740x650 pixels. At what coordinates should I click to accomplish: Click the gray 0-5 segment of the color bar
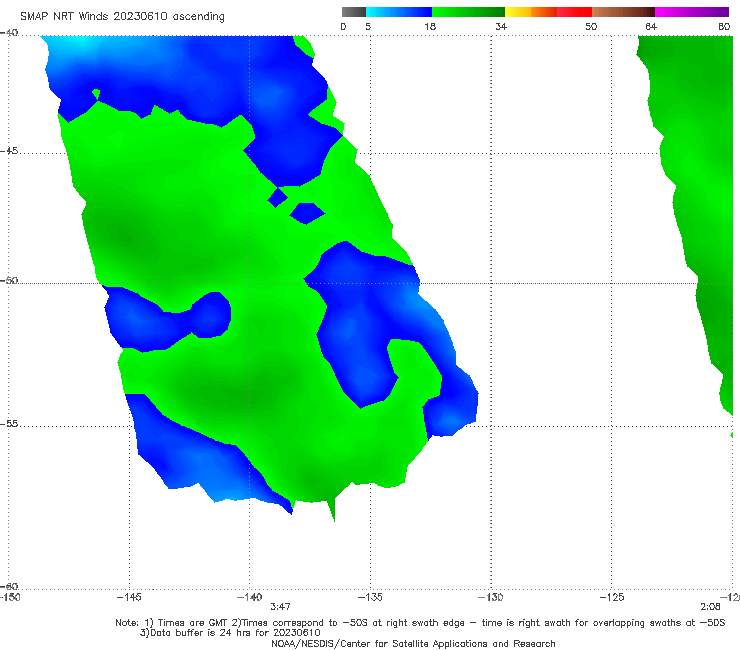[354, 12]
